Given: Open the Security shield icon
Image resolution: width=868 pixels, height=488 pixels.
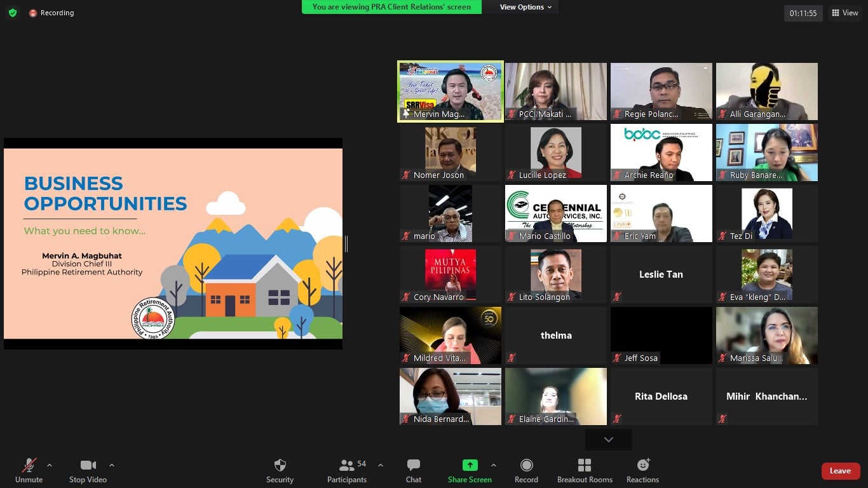Looking at the screenshot, I should [x=280, y=466].
